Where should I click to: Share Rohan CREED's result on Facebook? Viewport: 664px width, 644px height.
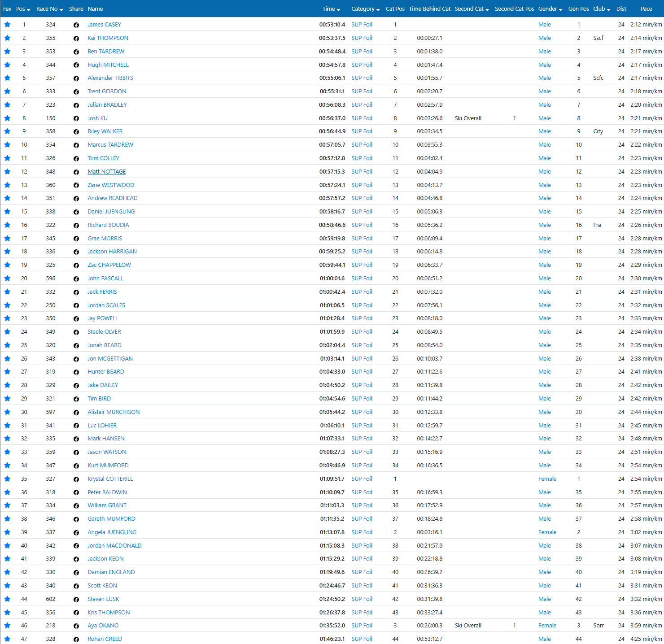76,640
